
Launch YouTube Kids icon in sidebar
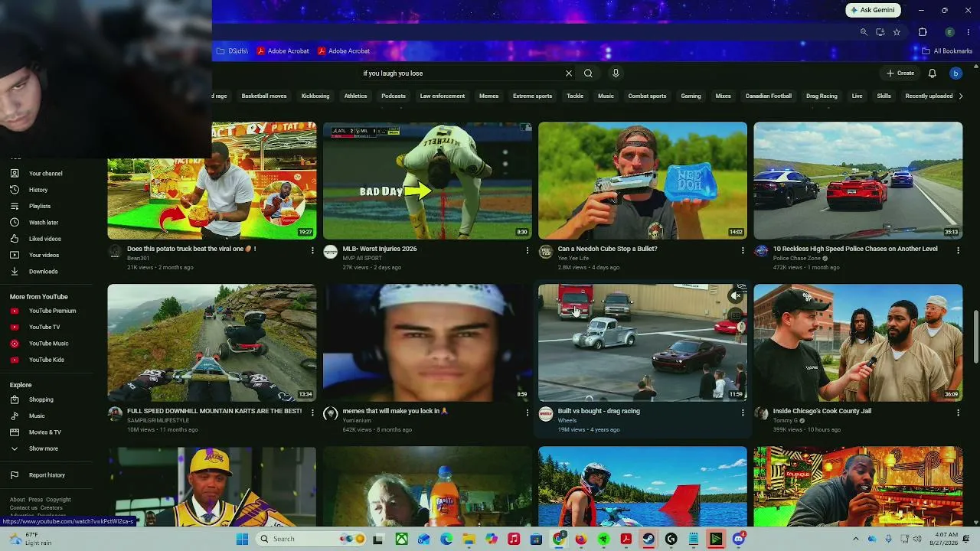coord(14,360)
